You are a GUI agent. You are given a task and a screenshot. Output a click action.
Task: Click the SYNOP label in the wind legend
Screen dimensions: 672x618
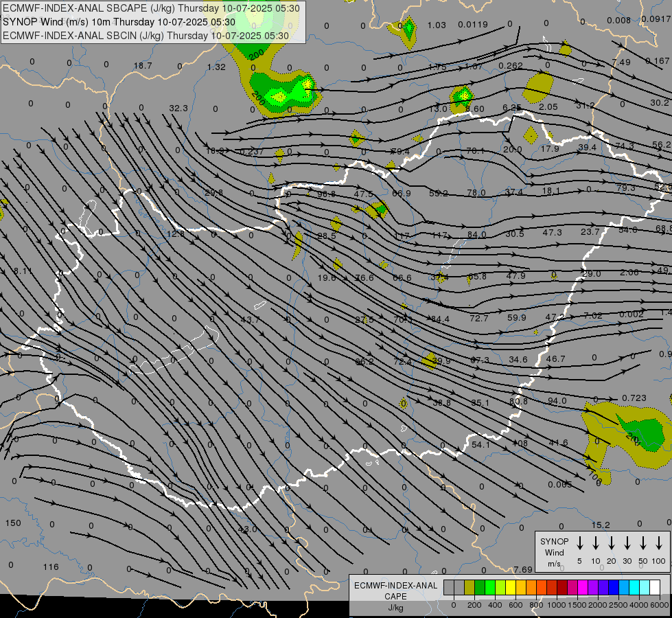(554, 542)
